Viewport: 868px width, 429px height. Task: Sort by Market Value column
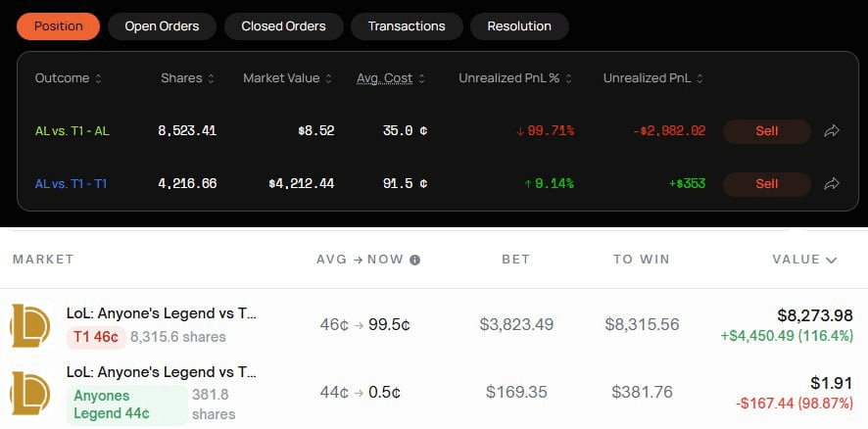tap(288, 78)
